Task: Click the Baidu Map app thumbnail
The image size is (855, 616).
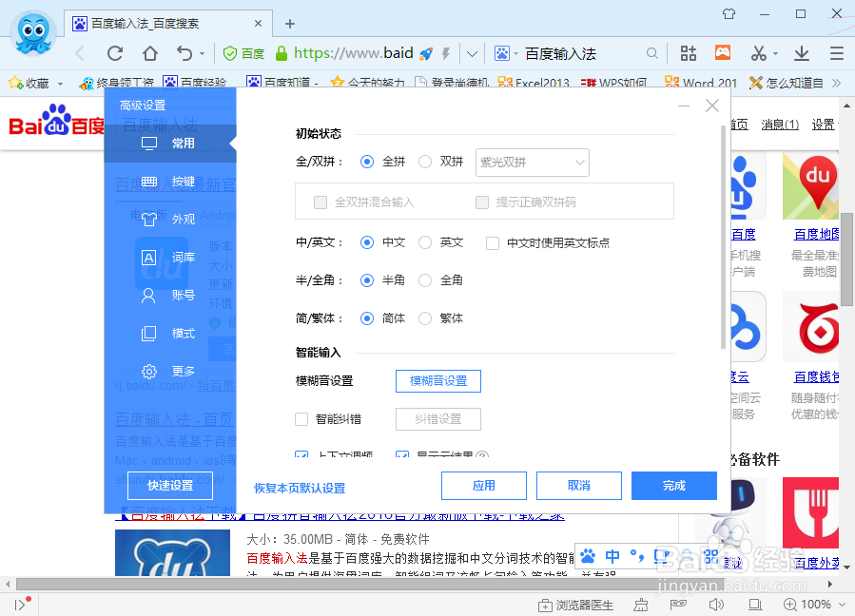Action: click(x=810, y=185)
